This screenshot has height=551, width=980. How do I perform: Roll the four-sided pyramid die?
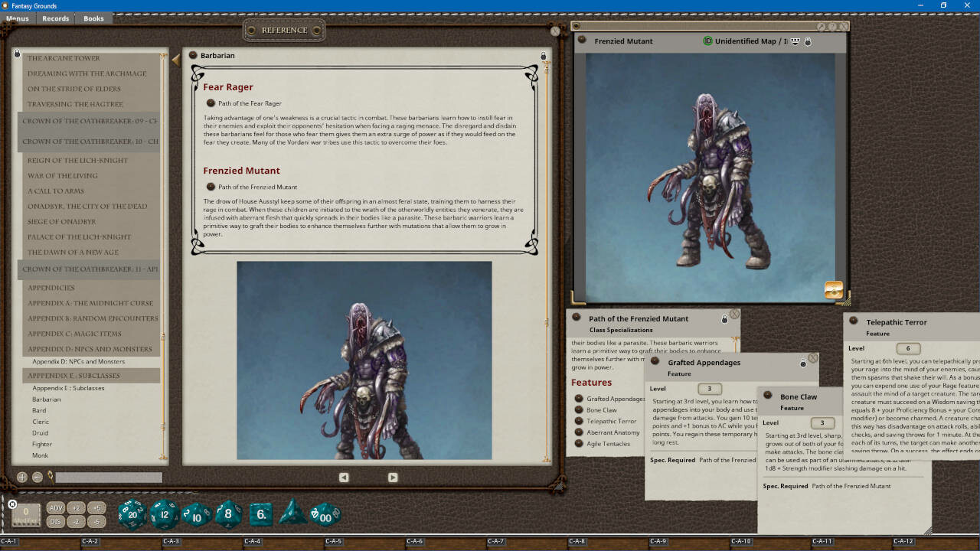[291, 516]
